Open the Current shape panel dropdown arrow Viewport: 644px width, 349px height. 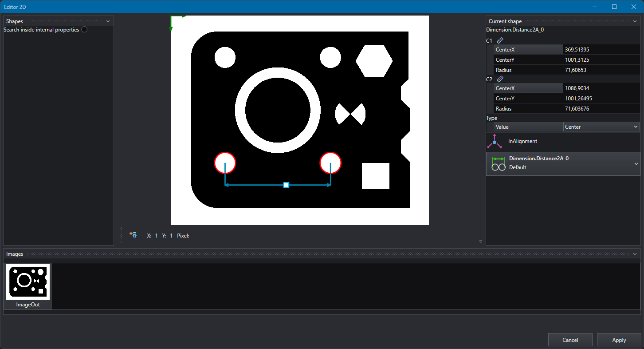(636, 21)
